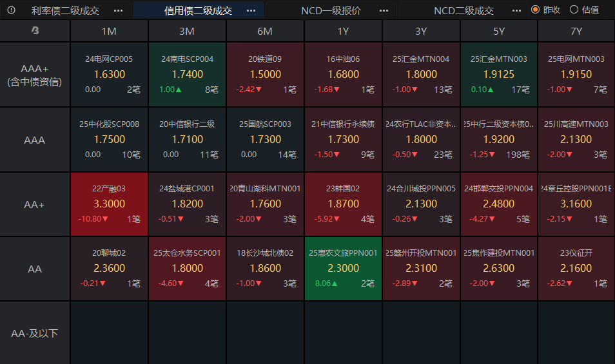Click the logo icon in grid corner
The width and height of the screenshot is (615, 364).
click(x=35, y=30)
